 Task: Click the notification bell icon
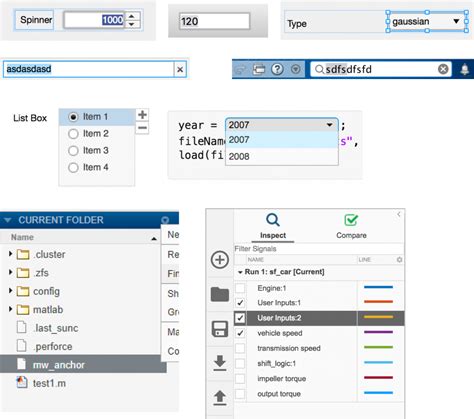[x=465, y=69]
